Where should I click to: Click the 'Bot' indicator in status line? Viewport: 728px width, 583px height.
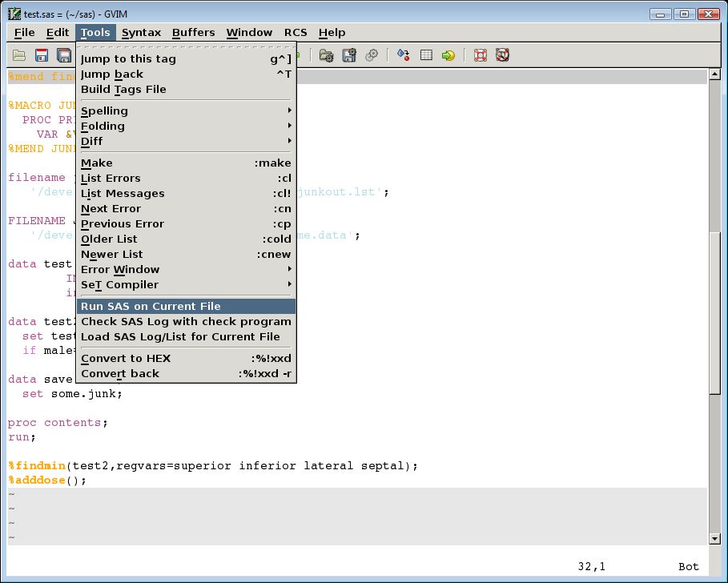point(689,566)
